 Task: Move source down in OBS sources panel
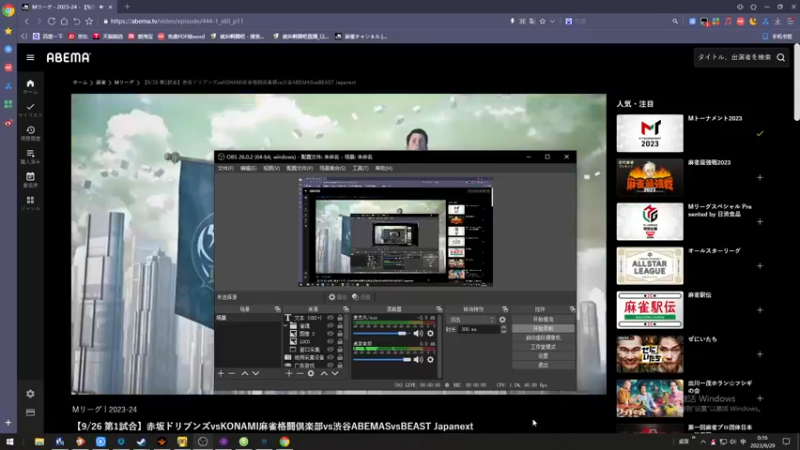click(335, 373)
